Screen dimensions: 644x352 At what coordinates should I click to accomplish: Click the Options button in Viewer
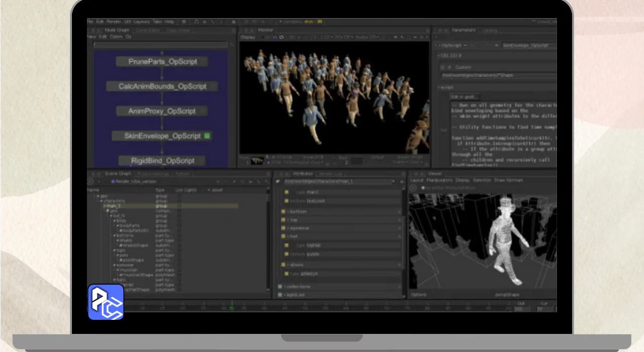point(419,295)
